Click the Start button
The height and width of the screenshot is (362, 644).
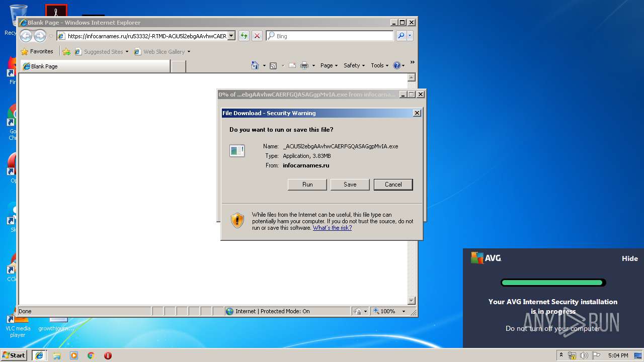14,355
